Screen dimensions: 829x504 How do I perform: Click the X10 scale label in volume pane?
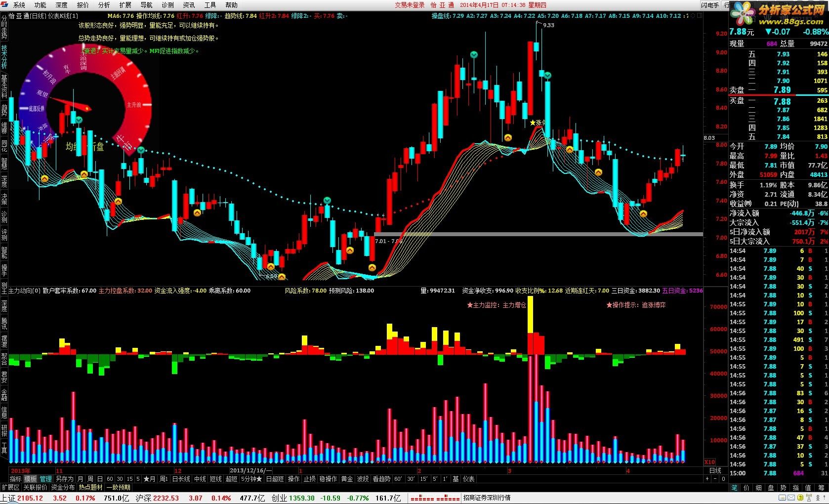point(709,462)
